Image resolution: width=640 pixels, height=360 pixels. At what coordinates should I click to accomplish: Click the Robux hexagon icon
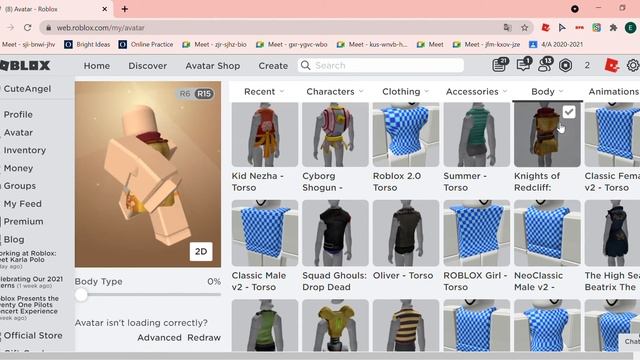pos(565,65)
